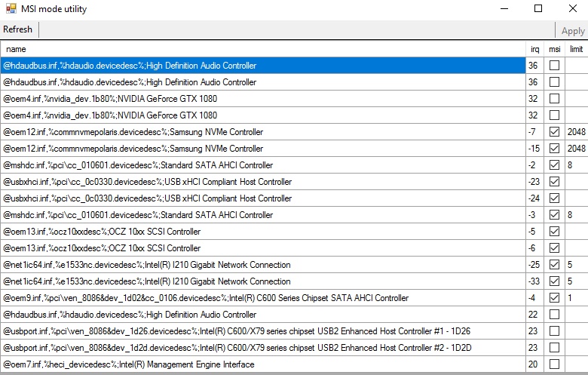Screen dimensions: 588x375
Task: Open limit cell for I210 Network irq -25
Action: (x=576, y=265)
